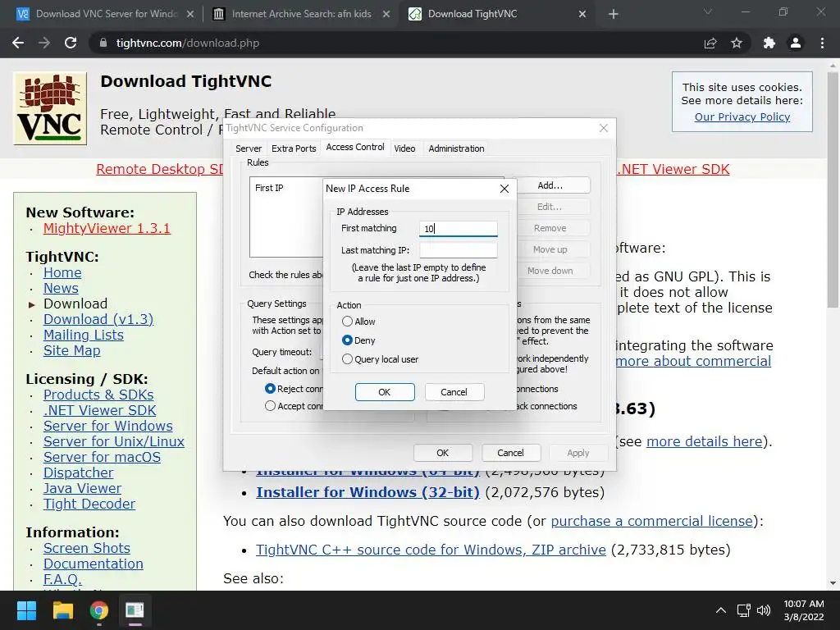Open Installer for Windows (32-bit) link

(x=367, y=492)
